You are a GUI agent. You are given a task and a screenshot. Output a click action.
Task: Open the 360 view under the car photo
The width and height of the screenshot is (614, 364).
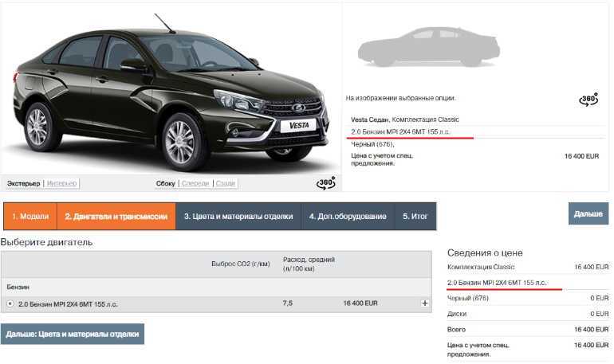(326, 183)
